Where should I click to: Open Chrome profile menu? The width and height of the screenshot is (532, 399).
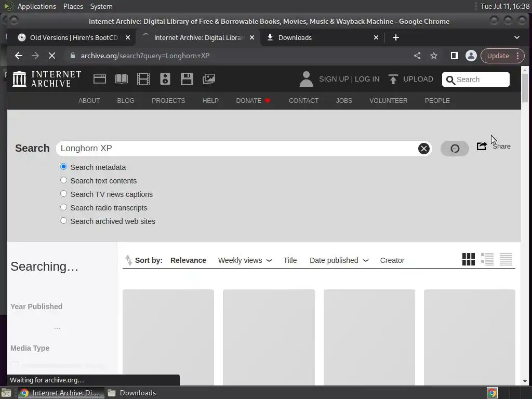pyautogui.click(x=471, y=56)
